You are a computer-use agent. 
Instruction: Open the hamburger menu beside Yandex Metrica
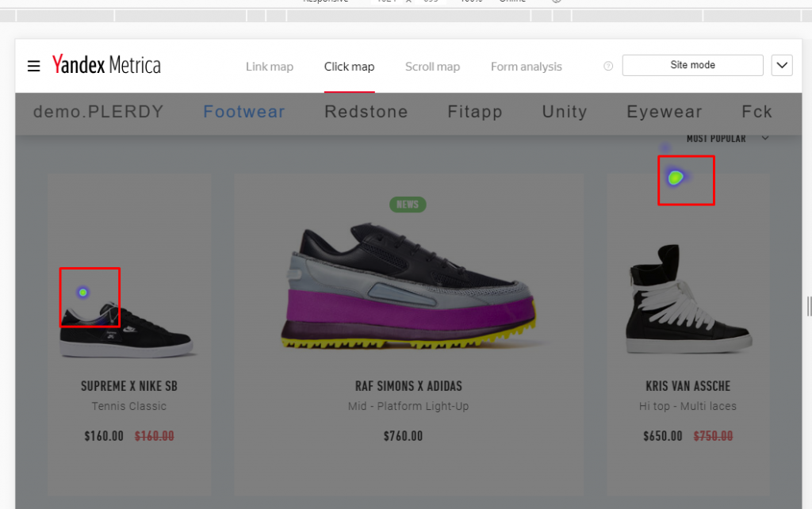[x=33, y=66]
